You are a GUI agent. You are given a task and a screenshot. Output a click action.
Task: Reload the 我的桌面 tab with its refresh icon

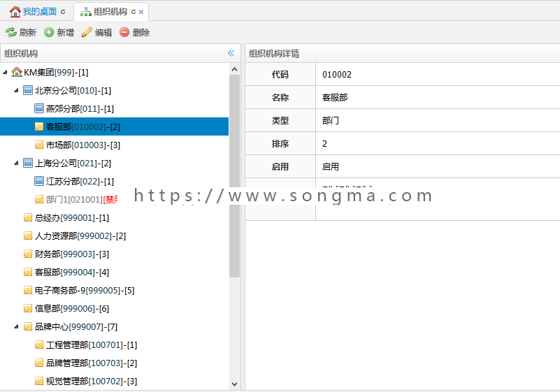coord(63,12)
